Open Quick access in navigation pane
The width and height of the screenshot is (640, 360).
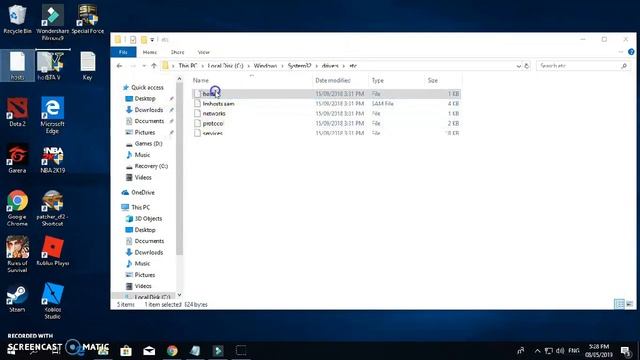(147, 87)
